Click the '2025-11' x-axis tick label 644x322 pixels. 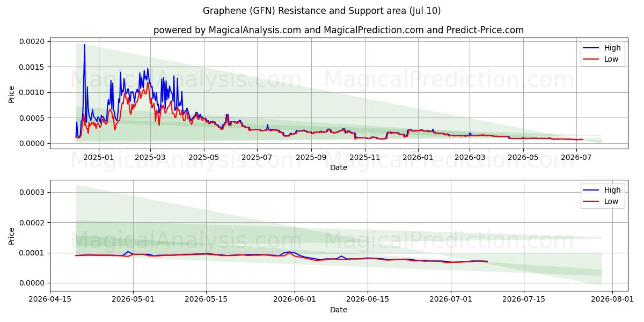coord(365,157)
